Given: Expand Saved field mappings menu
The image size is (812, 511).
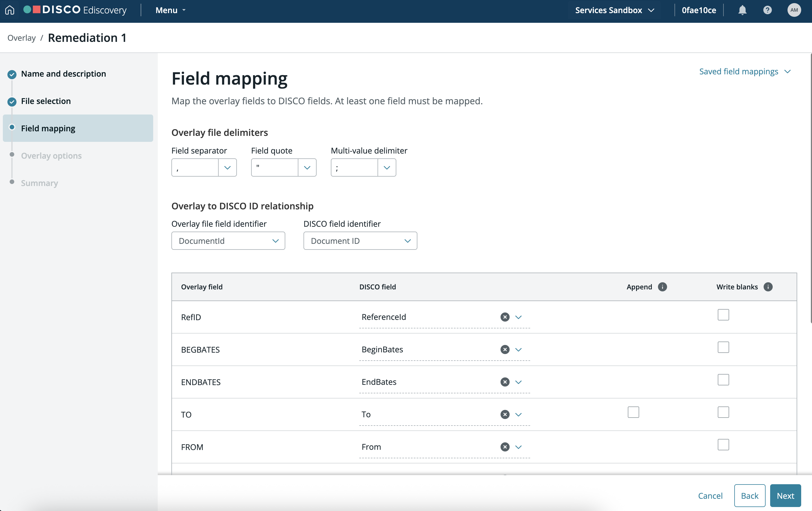Looking at the screenshot, I should coord(745,71).
